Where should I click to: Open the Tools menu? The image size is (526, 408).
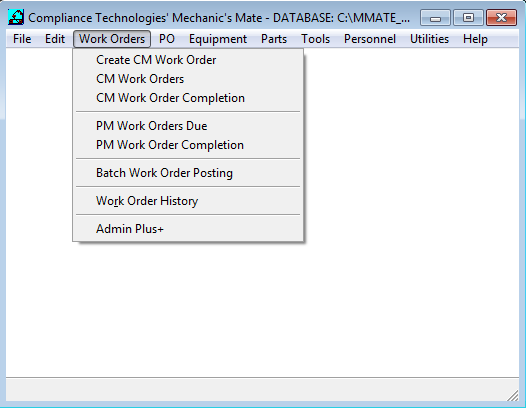coord(315,39)
